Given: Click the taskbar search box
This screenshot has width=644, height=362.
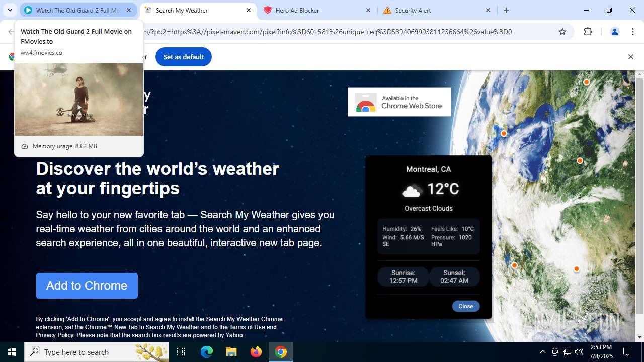Looking at the screenshot, I should [x=97, y=352].
